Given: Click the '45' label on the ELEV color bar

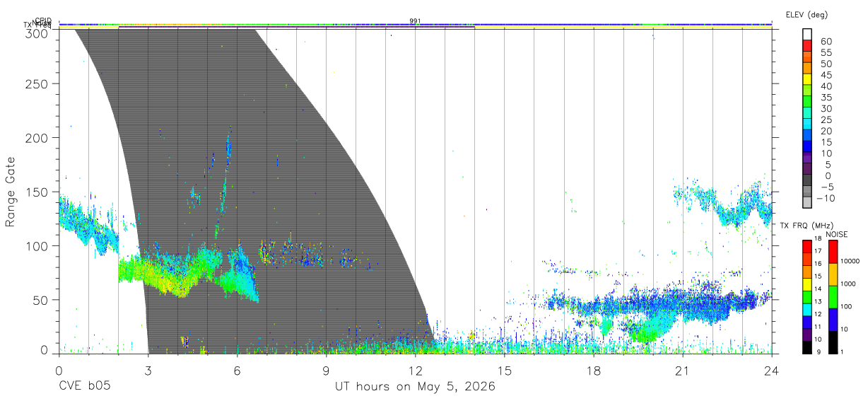Looking at the screenshot, I should point(826,75).
